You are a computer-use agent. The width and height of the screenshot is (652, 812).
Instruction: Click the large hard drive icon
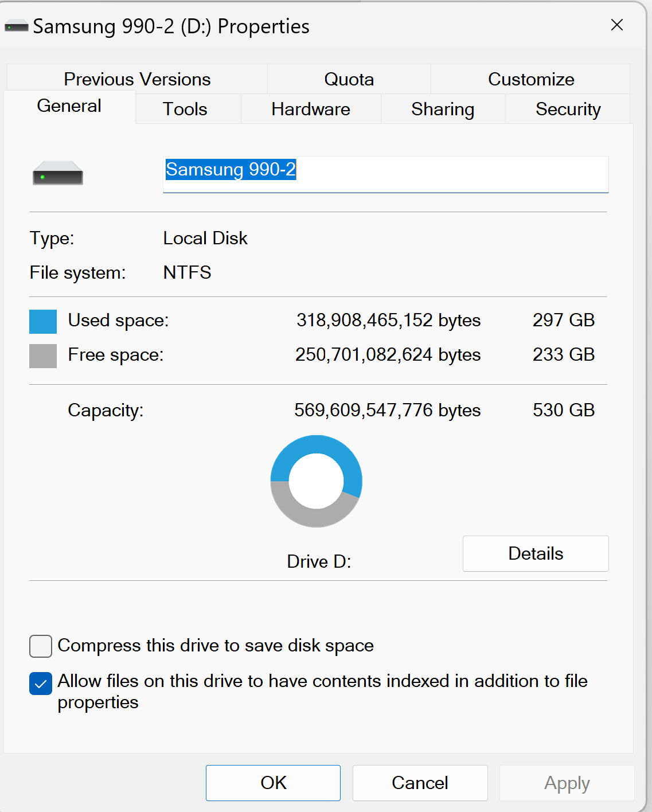coord(58,173)
